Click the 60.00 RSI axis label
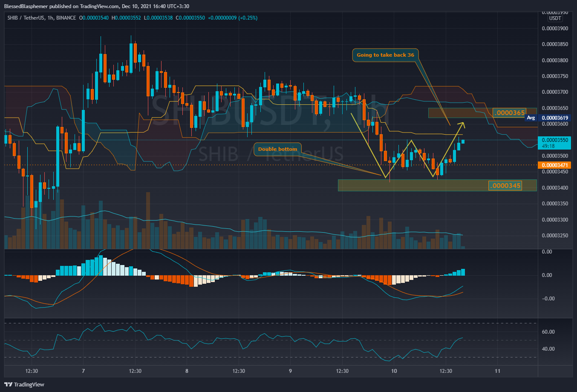This screenshot has height=392, width=577. point(548,332)
